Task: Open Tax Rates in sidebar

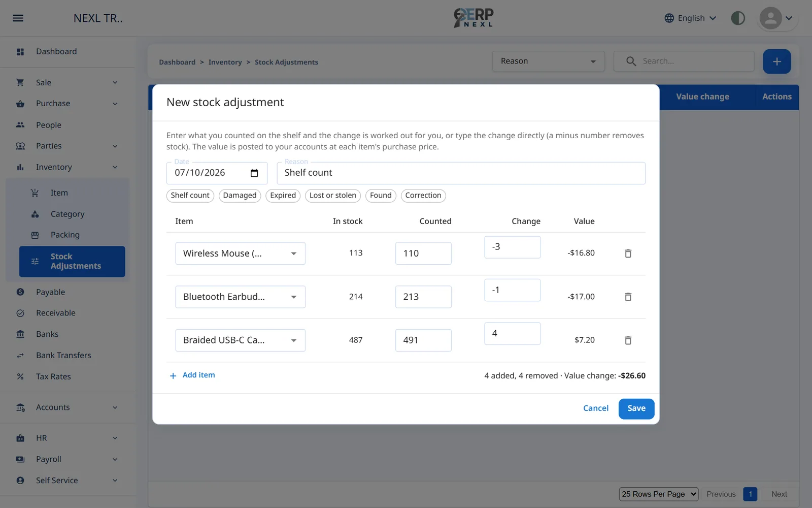Action: (x=53, y=377)
